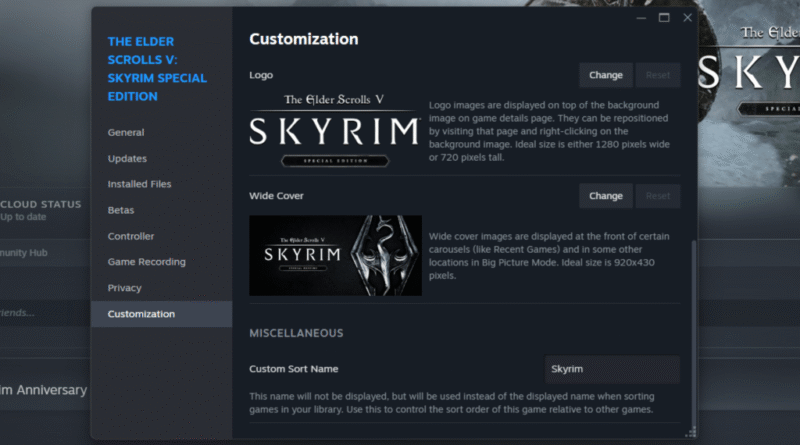Click Reset button for Wide Cover
The height and width of the screenshot is (445, 800).
[658, 196]
